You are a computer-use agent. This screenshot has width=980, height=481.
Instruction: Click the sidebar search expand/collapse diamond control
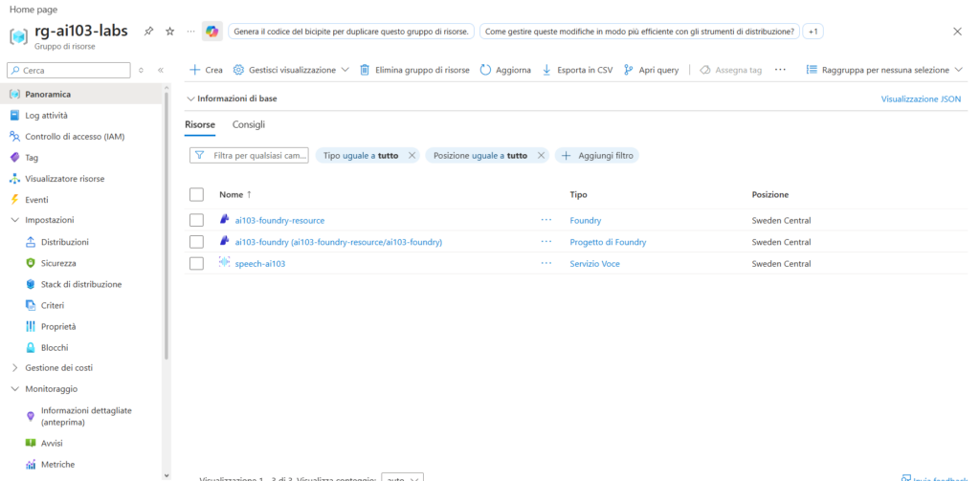[x=141, y=70]
